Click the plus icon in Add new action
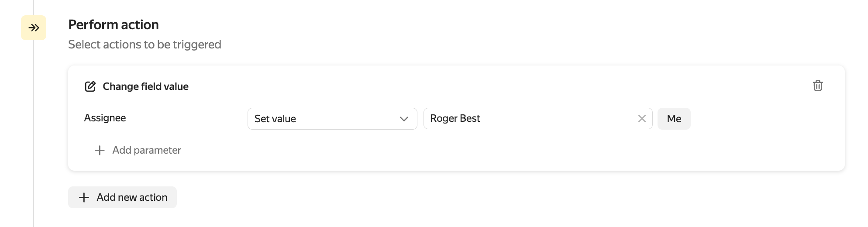Viewport: 868px width, 227px height. [x=84, y=198]
